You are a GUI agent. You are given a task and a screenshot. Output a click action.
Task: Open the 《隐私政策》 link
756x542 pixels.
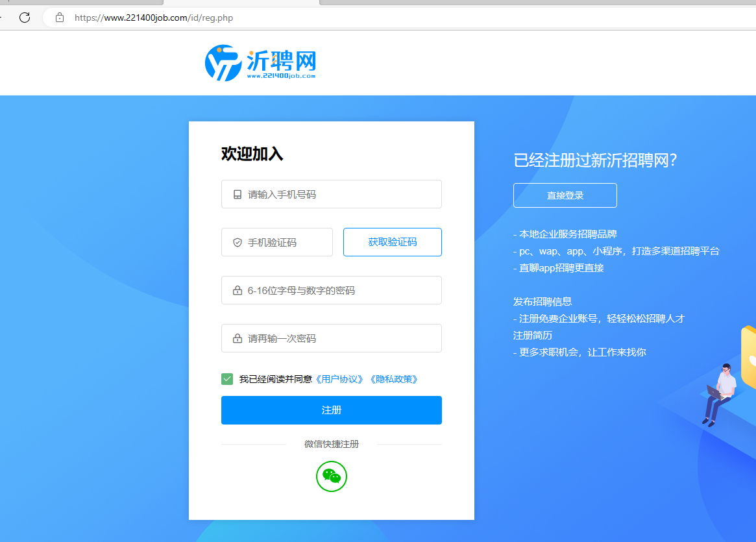click(393, 380)
